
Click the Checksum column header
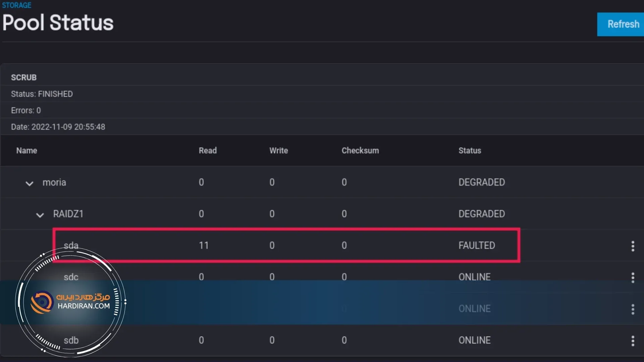[360, 150]
